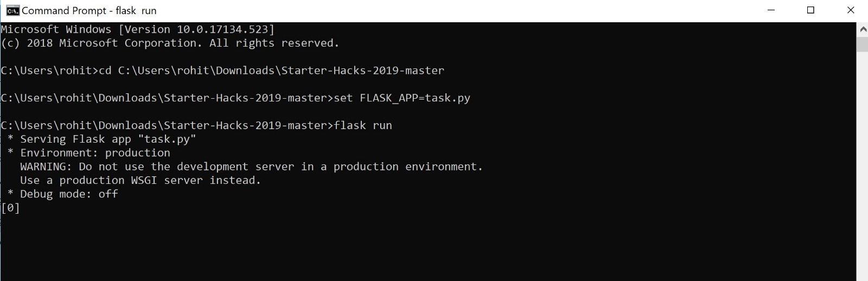This screenshot has height=281, width=868.
Task: Click the Windows version 10.0.17134.523 line
Action: (137, 29)
